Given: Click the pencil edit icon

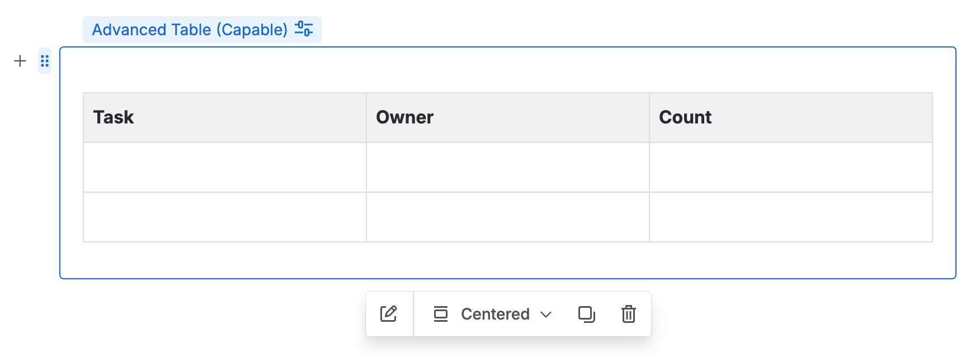Looking at the screenshot, I should [389, 314].
